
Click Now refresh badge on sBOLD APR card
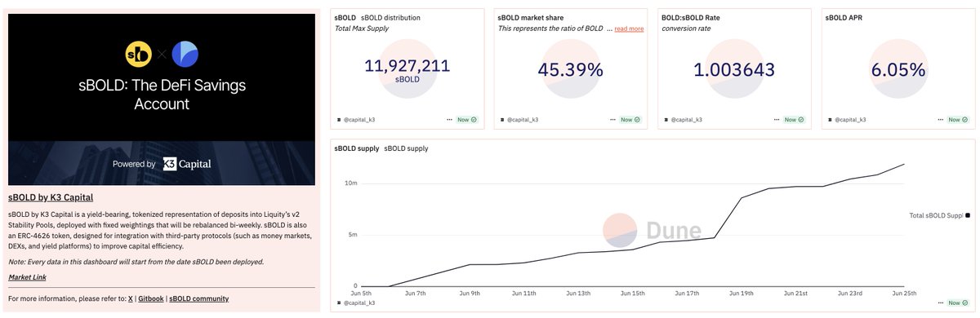click(x=957, y=120)
